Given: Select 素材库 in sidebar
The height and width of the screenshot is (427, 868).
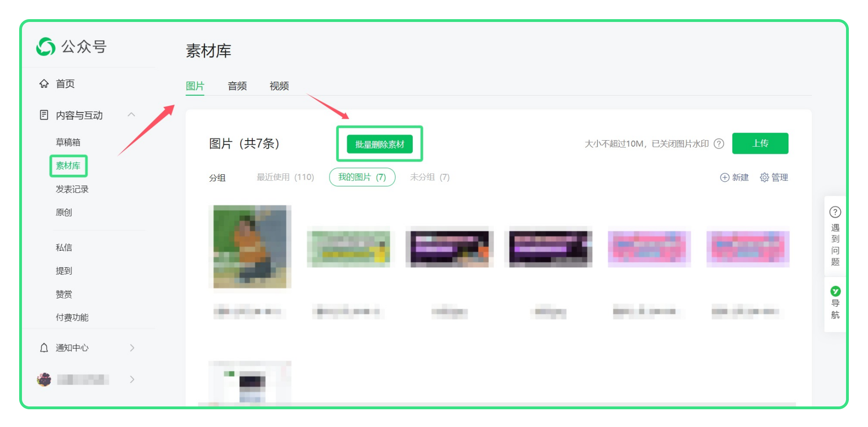Looking at the screenshot, I should click(68, 166).
